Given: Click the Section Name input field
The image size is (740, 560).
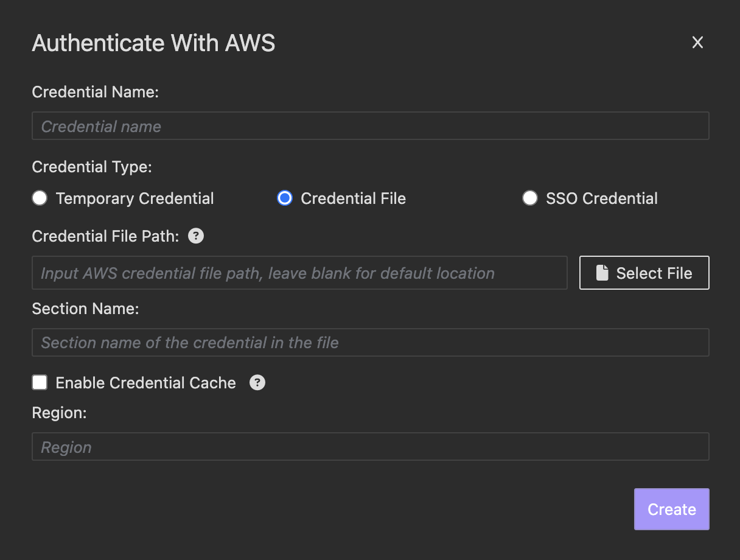Looking at the screenshot, I should [x=370, y=343].
